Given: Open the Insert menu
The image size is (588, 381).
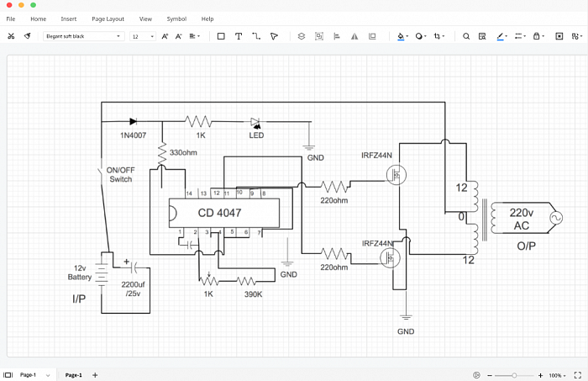Looking at the screenshot, I should point(69,19).
